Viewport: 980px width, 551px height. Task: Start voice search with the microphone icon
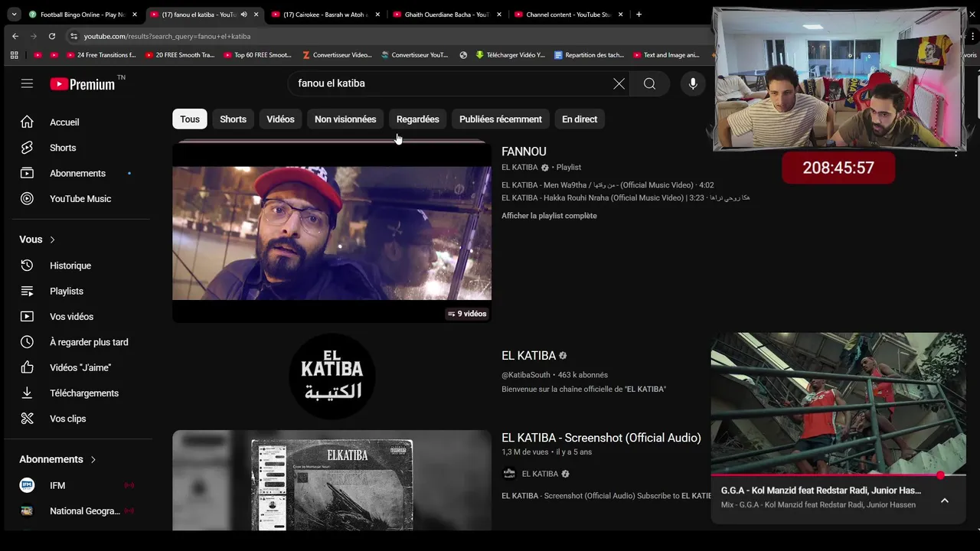click(x=693, y=83)
